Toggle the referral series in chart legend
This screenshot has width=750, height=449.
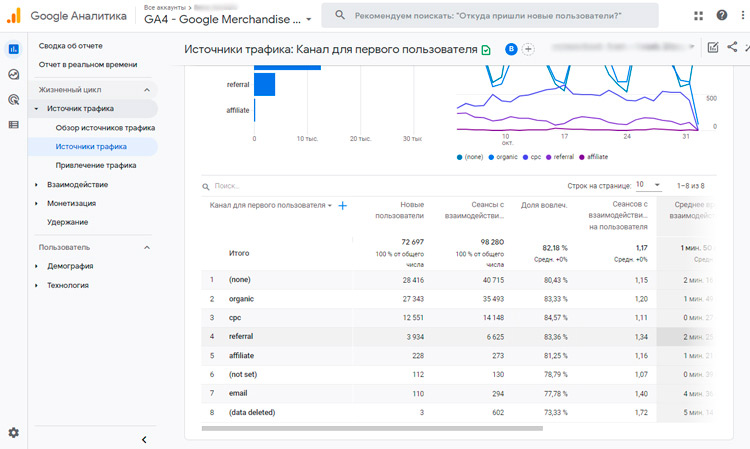(x=562, y=157)
